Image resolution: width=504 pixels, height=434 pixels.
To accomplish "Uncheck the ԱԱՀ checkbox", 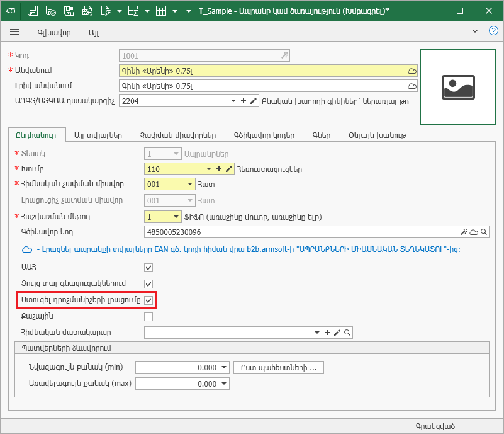I will point(148,268).
